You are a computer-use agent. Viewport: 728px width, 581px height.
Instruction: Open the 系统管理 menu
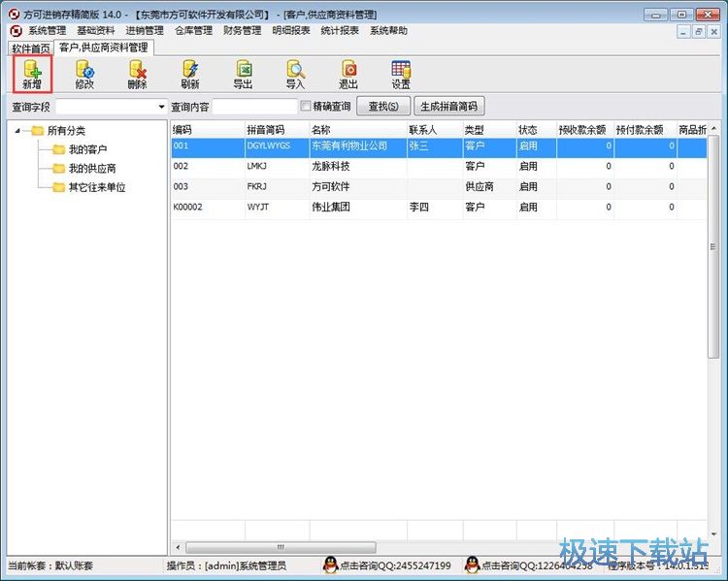pyautogui.click(x=48, y=31)
